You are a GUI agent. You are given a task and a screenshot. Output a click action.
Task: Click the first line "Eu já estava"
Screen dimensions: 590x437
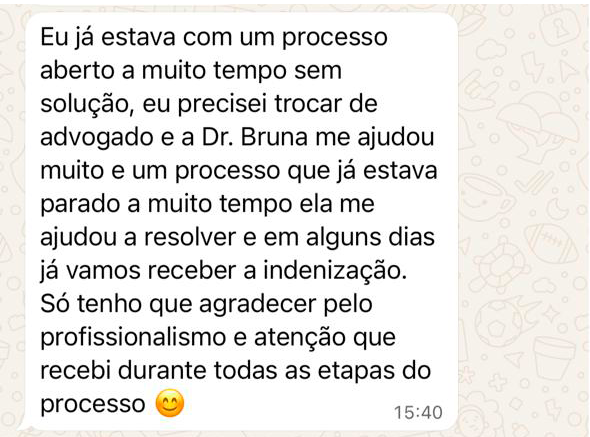point(108,38)
